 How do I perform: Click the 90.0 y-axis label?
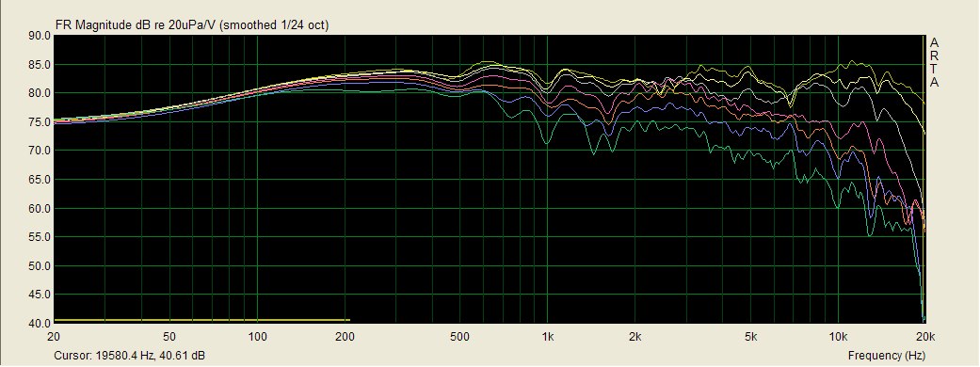39,37
